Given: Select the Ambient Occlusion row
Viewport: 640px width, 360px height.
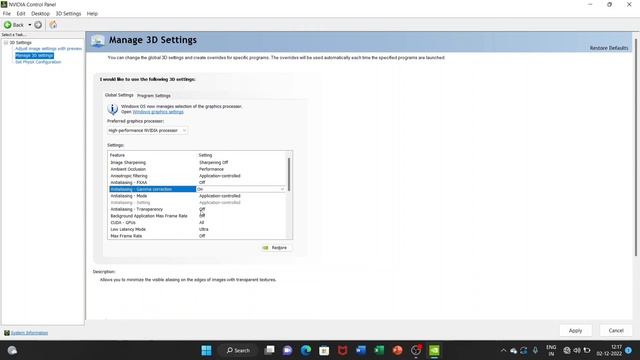Looking at the screenshot, I should pyautogui.click(x=198, y=169).
